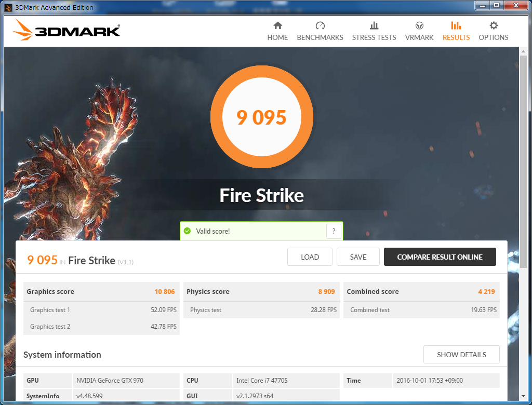Click the Results orange bars icon
Viewport: 532px width, 405px height.
pyautogui.click(x=456, y=25)
